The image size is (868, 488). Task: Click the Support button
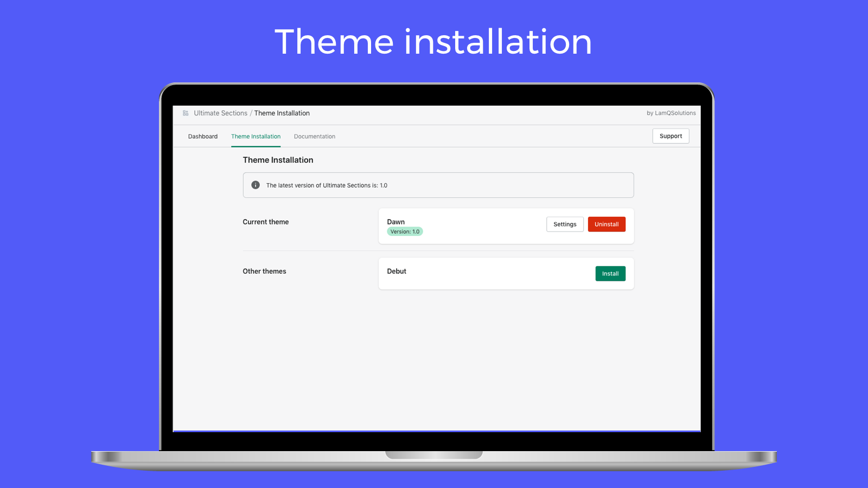671,136
